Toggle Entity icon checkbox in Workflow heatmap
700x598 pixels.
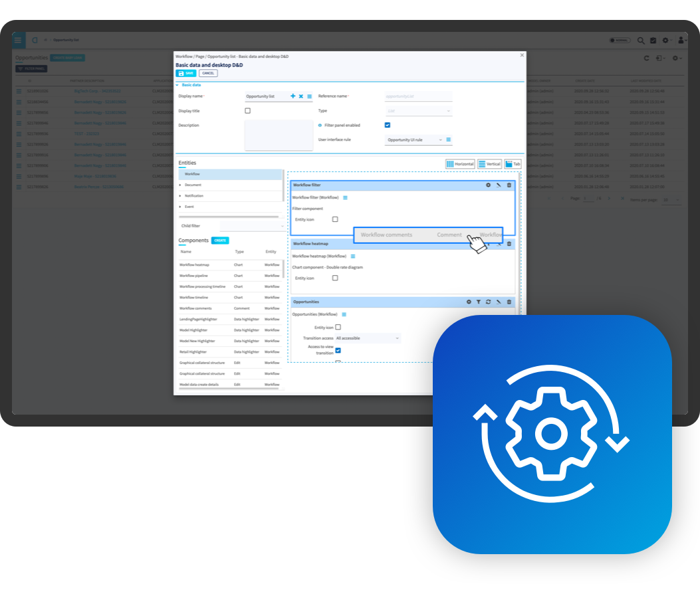coord(335,278)
